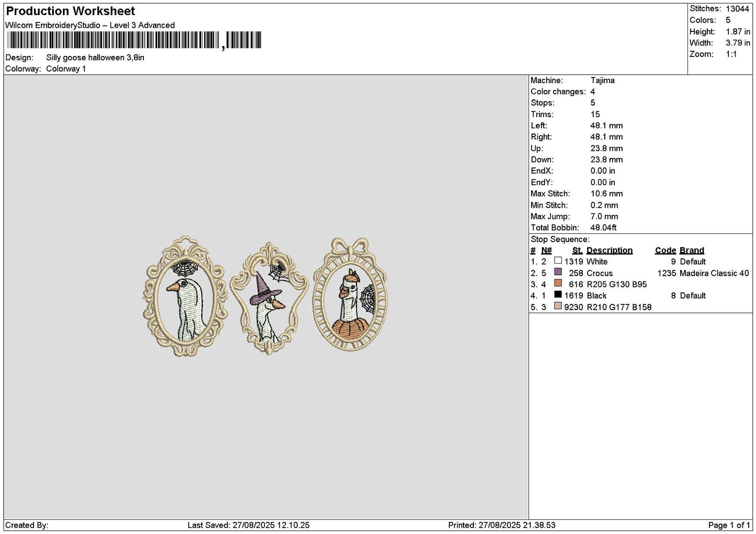Click the 'N#' column header
Viewport: 756px width, 534px height.
546,251
